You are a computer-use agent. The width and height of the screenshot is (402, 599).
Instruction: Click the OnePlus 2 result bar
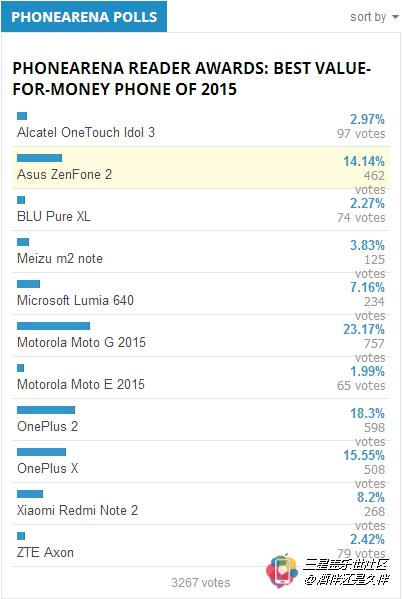[x=46, y=410]
